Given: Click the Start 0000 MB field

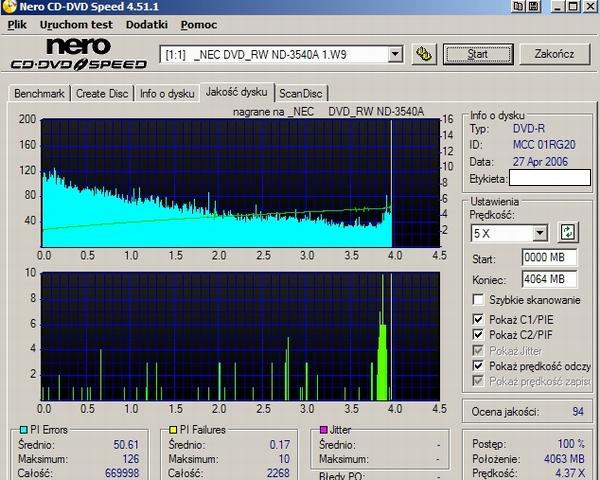Looking at the screenshot, I should tap(549, 257).
